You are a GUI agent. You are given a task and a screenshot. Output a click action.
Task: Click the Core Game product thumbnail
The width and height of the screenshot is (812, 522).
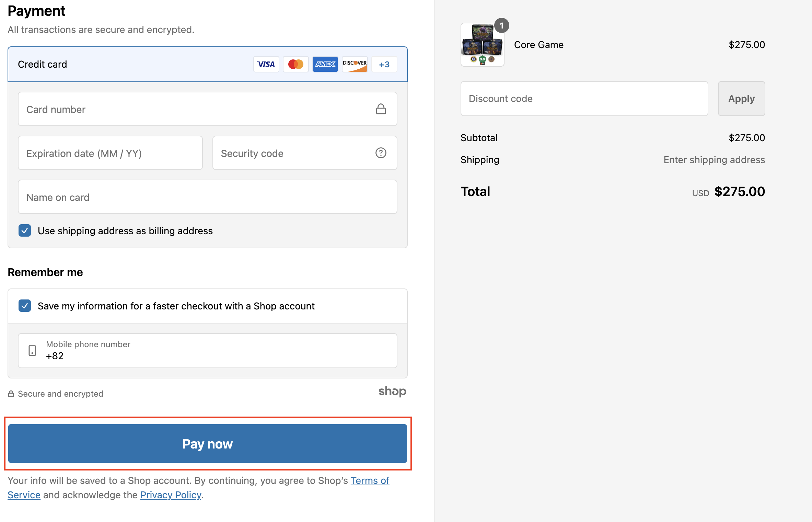(482, 45)
